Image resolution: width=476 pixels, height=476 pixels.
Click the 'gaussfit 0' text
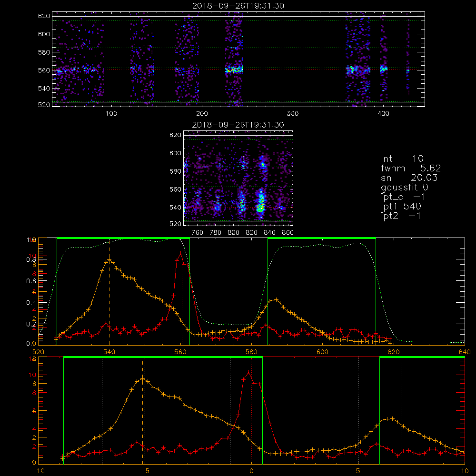[x=405, y=187]
